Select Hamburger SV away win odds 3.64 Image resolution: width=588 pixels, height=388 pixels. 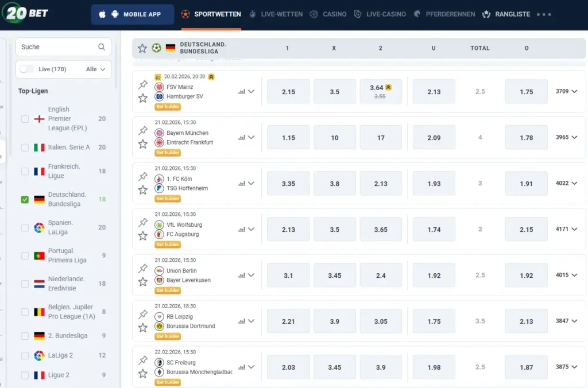[x=381, y=91]
